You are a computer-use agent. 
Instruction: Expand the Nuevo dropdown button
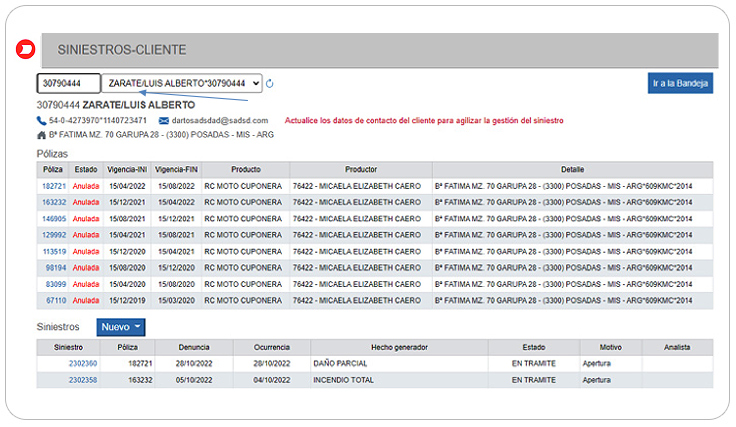121,327
